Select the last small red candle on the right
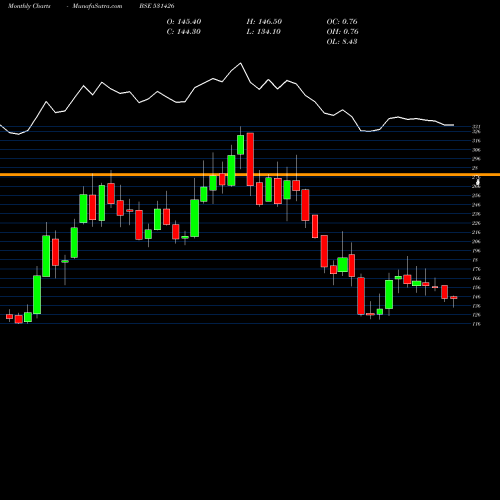500x500 pixels. pyautogui.click(x=454, y=297)
